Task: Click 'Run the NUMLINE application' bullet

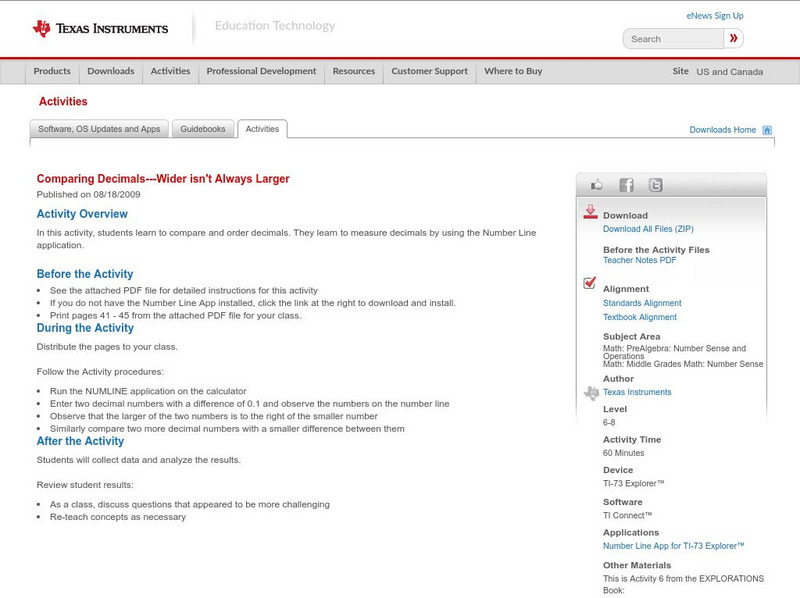Action: point(148,391)
